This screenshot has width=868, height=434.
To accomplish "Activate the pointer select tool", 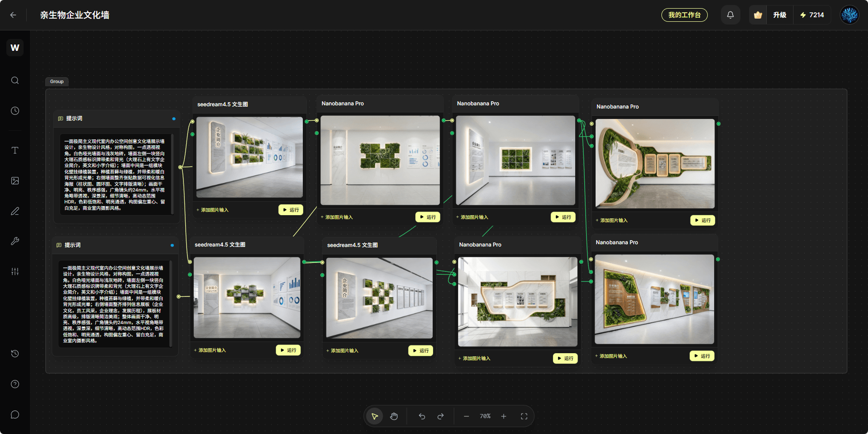I will 375,416.
